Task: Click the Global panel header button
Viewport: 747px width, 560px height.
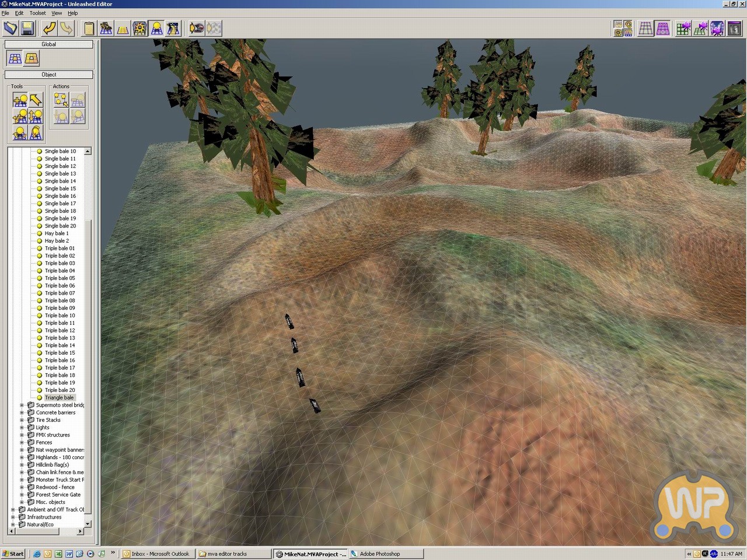Action: tap(48, 44)
